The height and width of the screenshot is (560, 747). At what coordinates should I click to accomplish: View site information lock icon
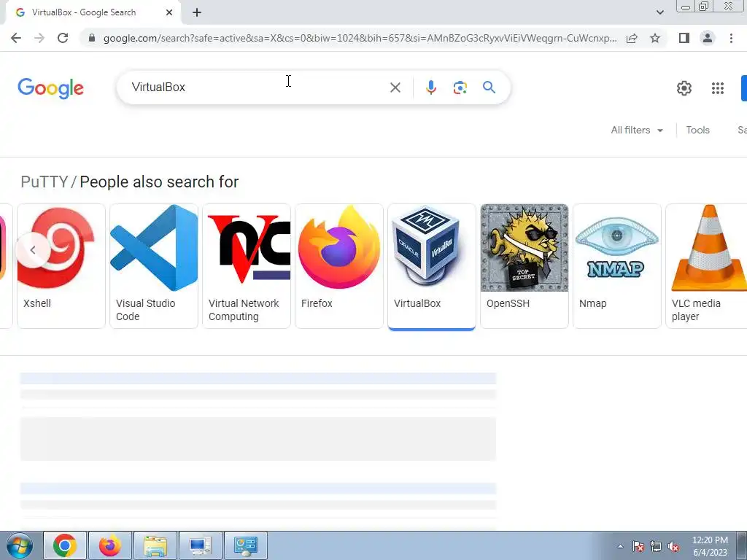(x=92, y=38)
